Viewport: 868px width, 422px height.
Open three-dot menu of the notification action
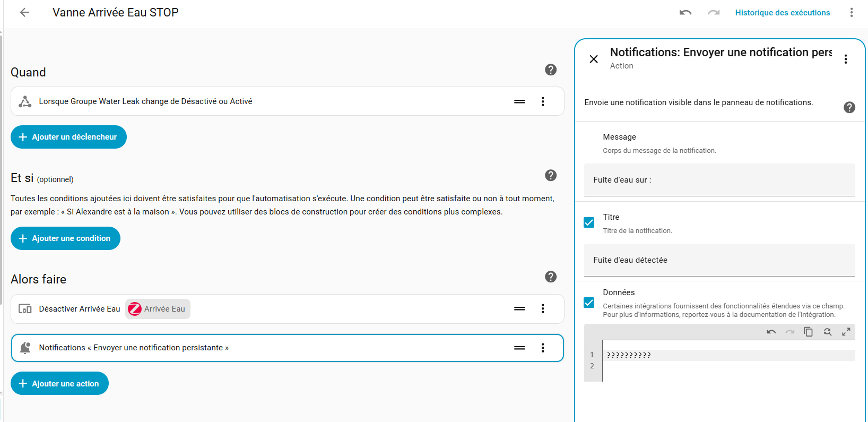(x=543, y=348)
